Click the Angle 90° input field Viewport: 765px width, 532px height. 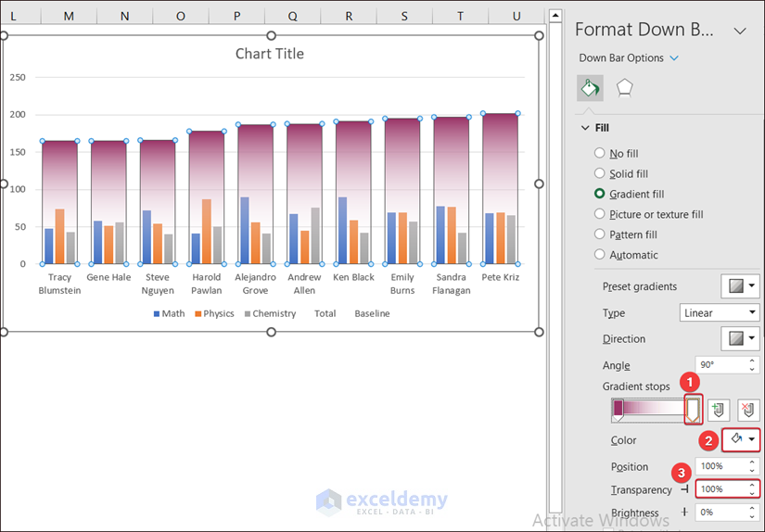coord(721,365)
